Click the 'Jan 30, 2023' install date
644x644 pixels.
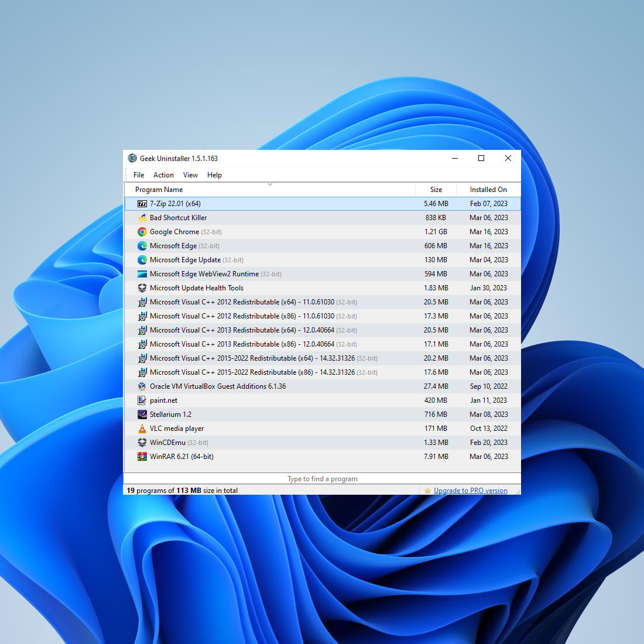[x=489, y=288]
